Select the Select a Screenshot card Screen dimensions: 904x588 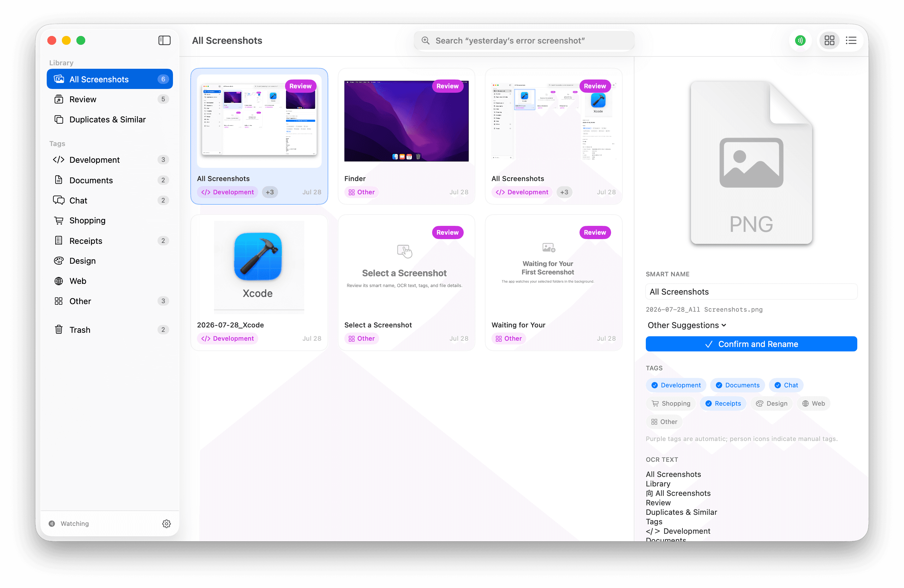[x=406, y=282]
